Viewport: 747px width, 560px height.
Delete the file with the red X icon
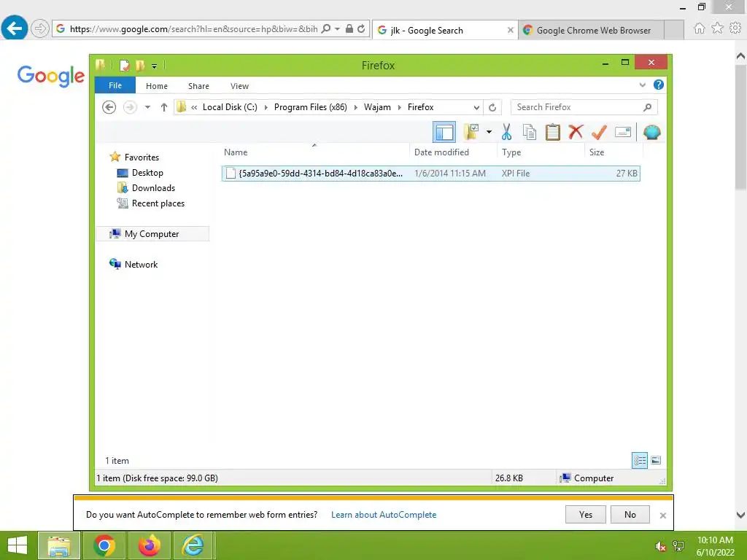pyautogui.click(x=576, y=132)
